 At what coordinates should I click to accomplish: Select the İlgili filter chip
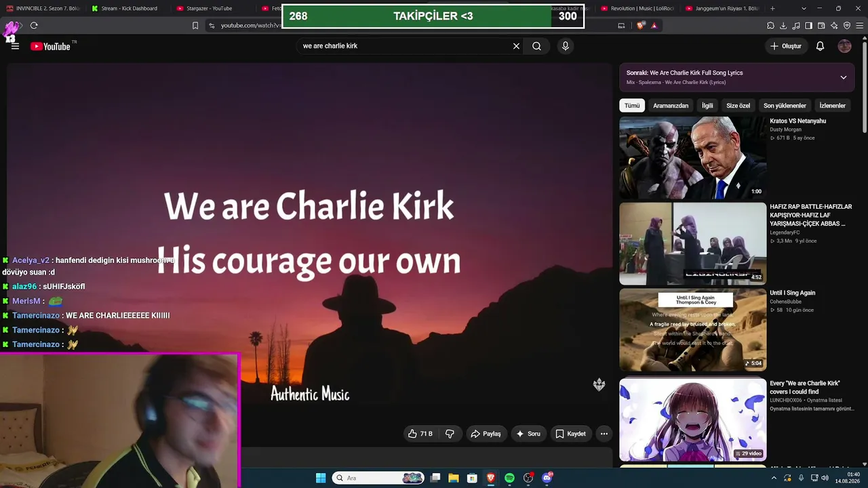point(707,106)
